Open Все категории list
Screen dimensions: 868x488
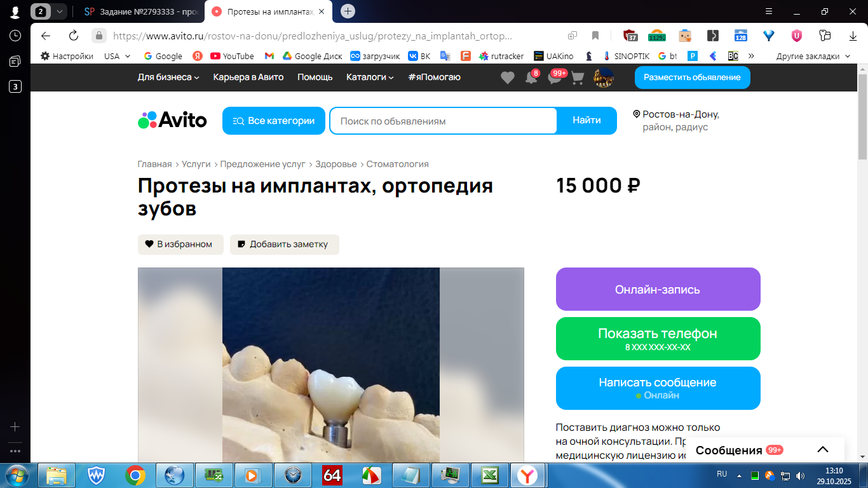(274, 121)
